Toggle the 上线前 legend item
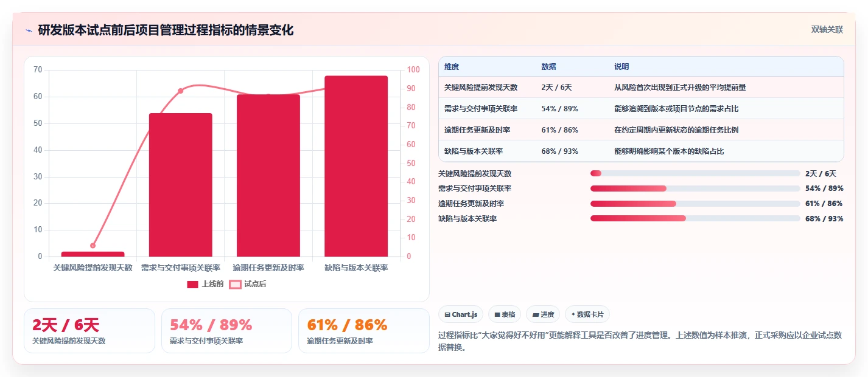868x377 pixels. tap(205, 284)
